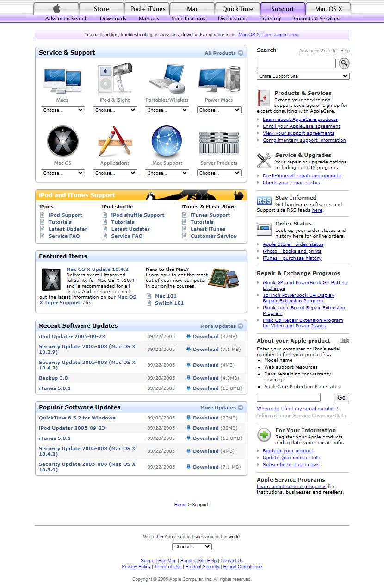
Task: Open the Power Macs Choose dropdown
Action: click(x=219, y=110)
